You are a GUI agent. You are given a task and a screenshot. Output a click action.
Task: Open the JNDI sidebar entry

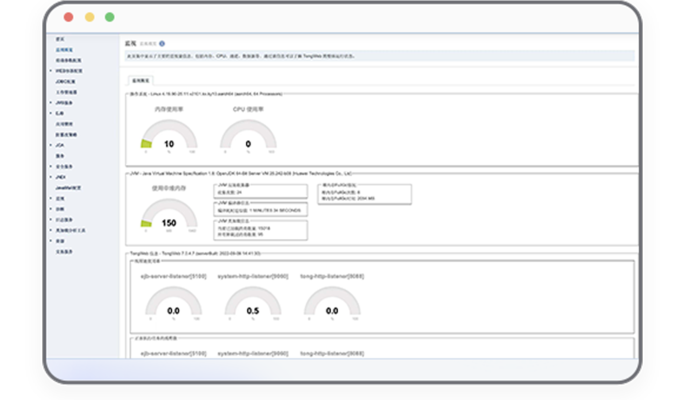(60, 177)
